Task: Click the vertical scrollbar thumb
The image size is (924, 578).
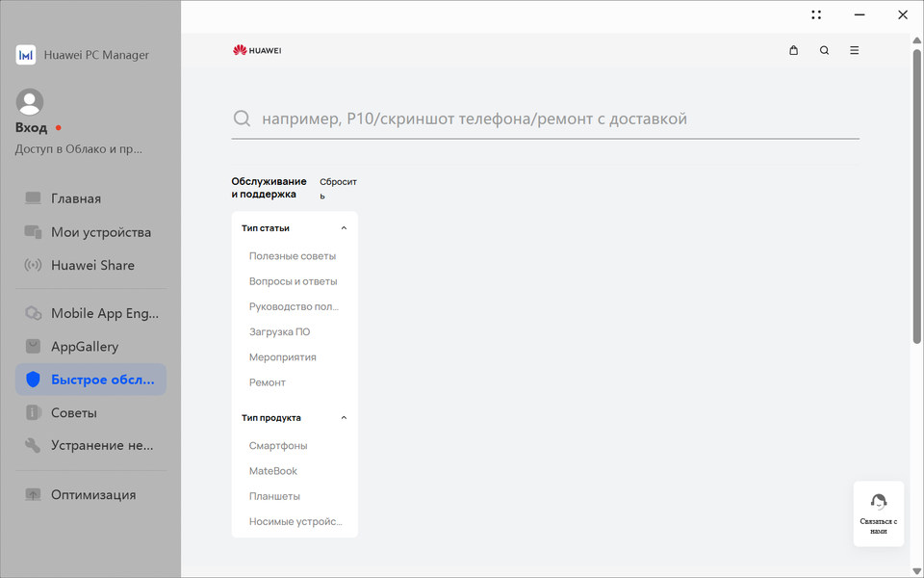Action: pyautogui.click(x=917, y=196)
